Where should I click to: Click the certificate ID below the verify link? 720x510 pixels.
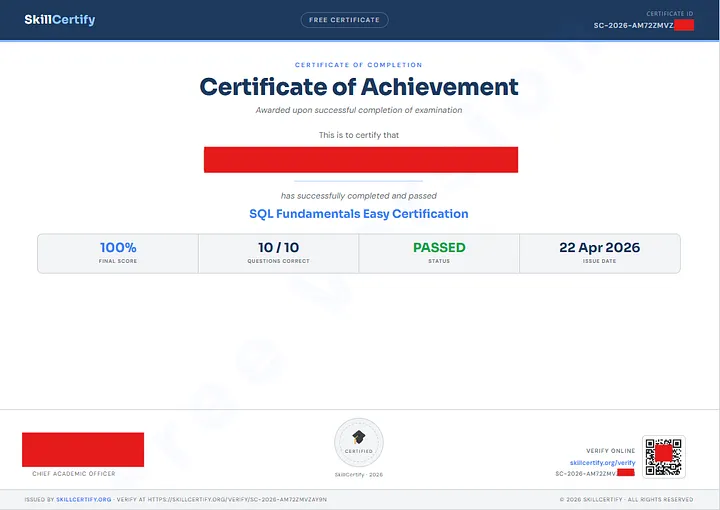595,473
